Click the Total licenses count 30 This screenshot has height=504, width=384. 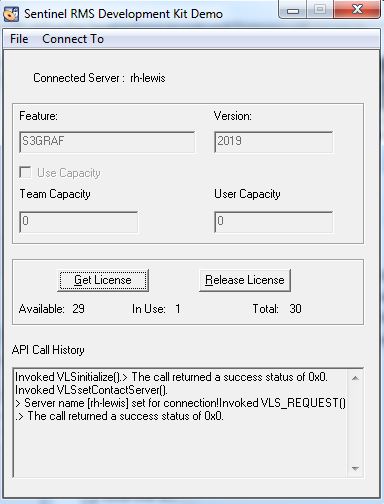tap(295, 309)
